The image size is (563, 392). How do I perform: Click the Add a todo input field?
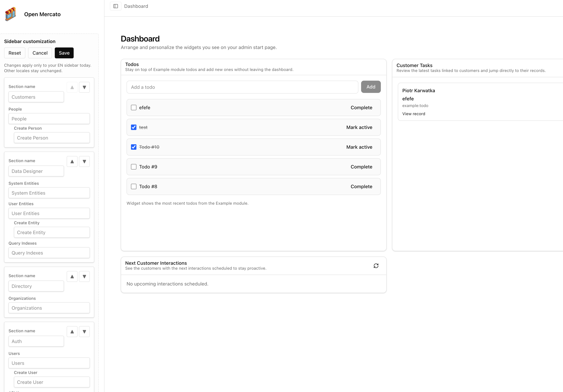[242, 87]
